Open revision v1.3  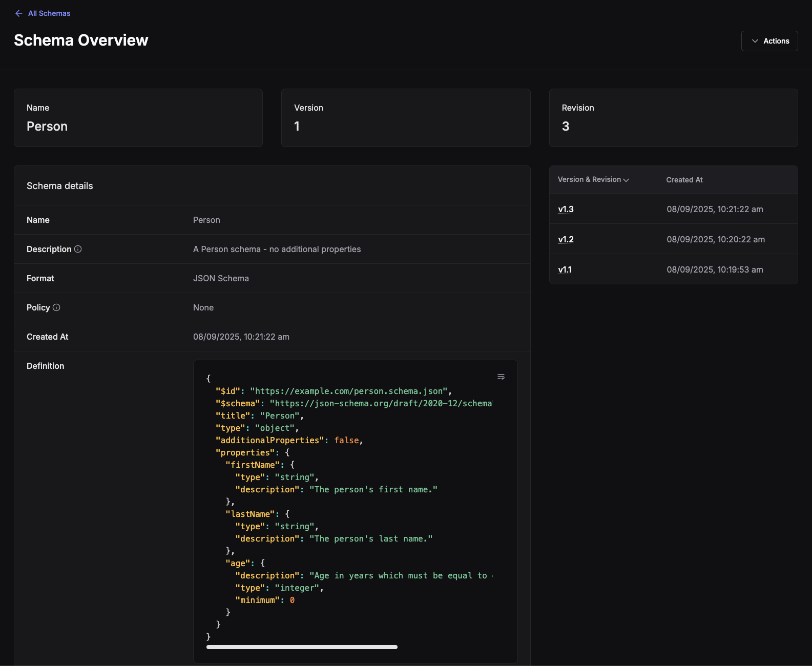coord(566,209)
